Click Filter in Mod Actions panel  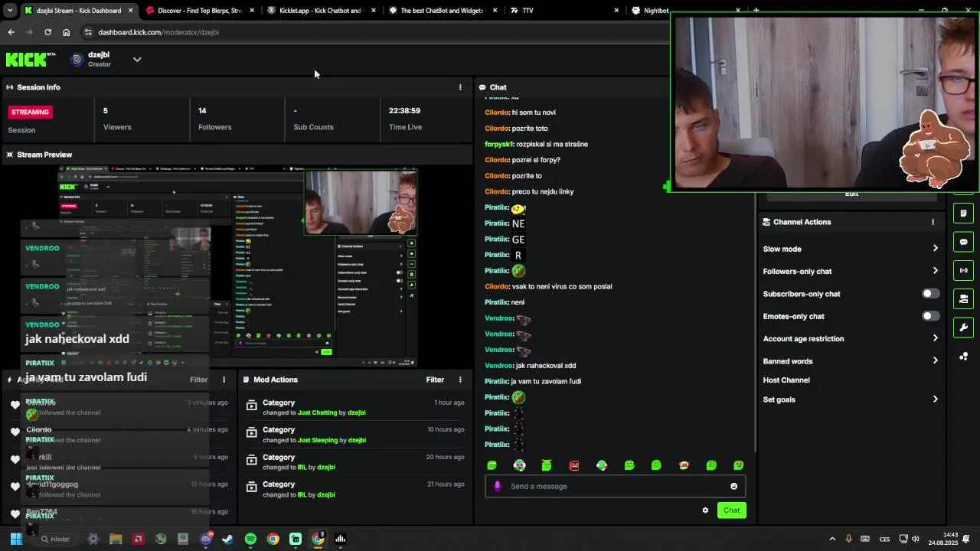[435, 380]
